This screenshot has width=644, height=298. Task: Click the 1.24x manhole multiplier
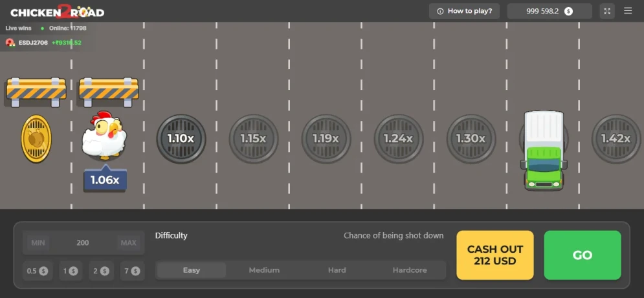click(x=398, y=139)
